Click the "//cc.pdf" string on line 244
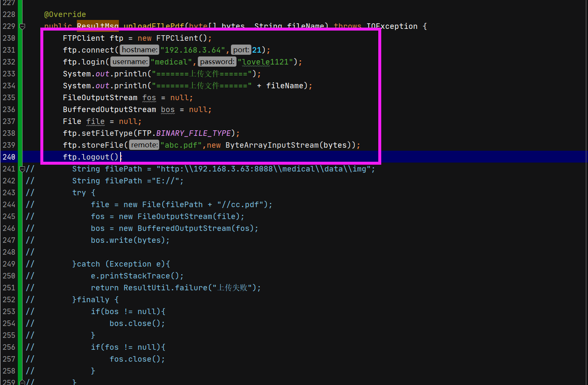Viewport: 588px width, 385px height. tap(240, 205)
